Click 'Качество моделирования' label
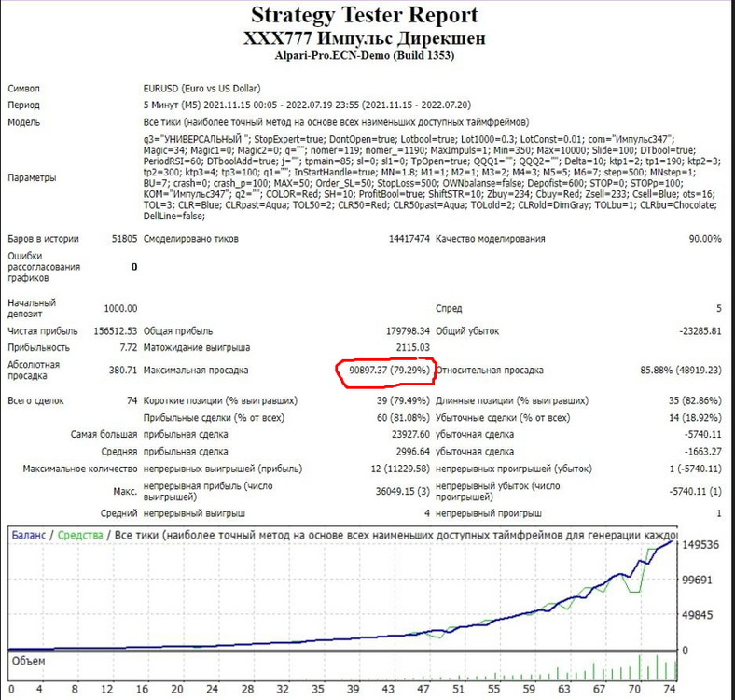This screenshot has width=735, height=700. [x=491, y=239]
